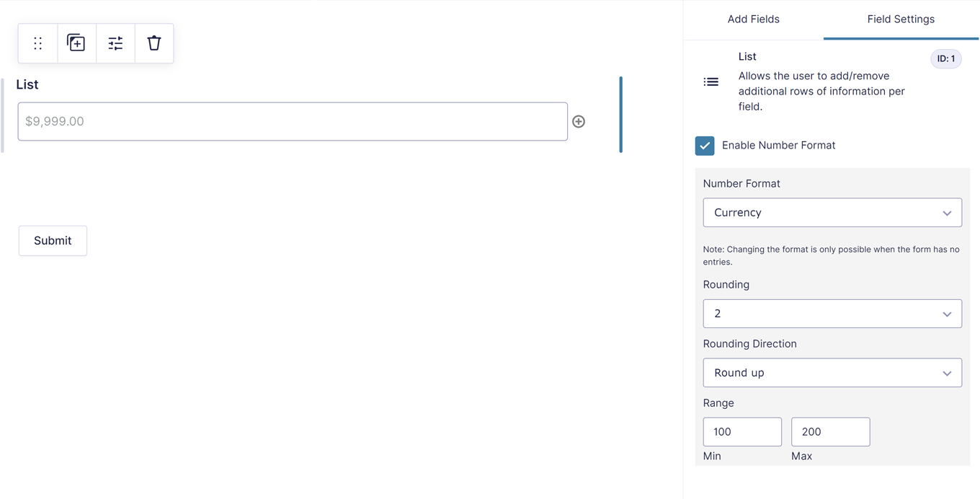Add a new list row with plus icon
The width and height of the screenshot is (980, 499).
tap(579, 122)
